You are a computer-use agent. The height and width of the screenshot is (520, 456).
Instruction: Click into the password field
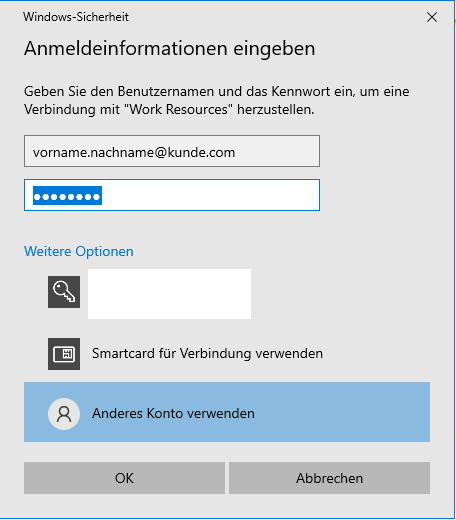[x=172, y=195]
